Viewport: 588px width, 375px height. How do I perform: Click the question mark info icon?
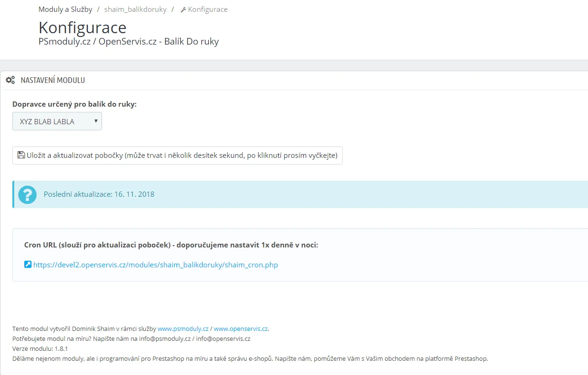[27, 194]
